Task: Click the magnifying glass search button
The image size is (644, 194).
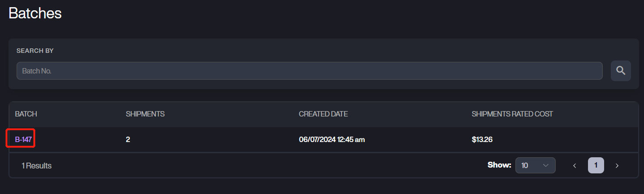Action: pyautogui.click(x=621, y=70)
